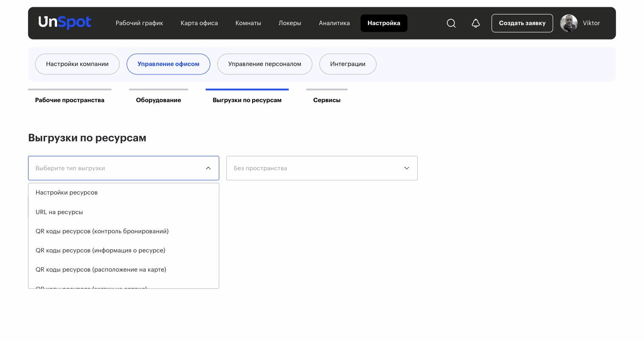
Task: Click the 'Выберите тип выгрузки' field
Action: [124, 168]
